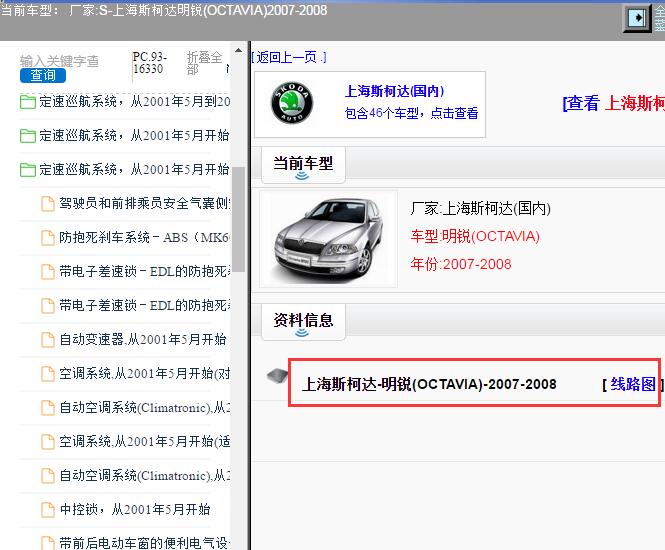The width and height of the screenshot is (665, 550).
Task: Open 防抱死刹车系统－ABS（MK60 document
Action: 145,237
